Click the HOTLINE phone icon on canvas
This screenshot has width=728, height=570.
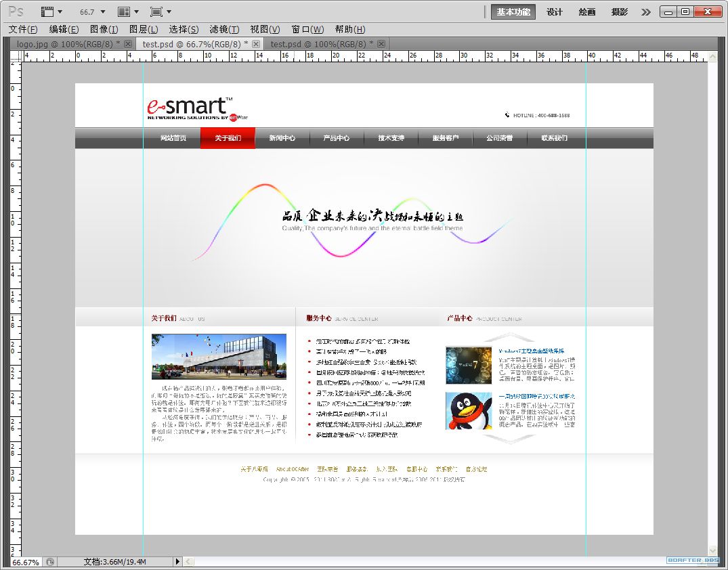507,114
